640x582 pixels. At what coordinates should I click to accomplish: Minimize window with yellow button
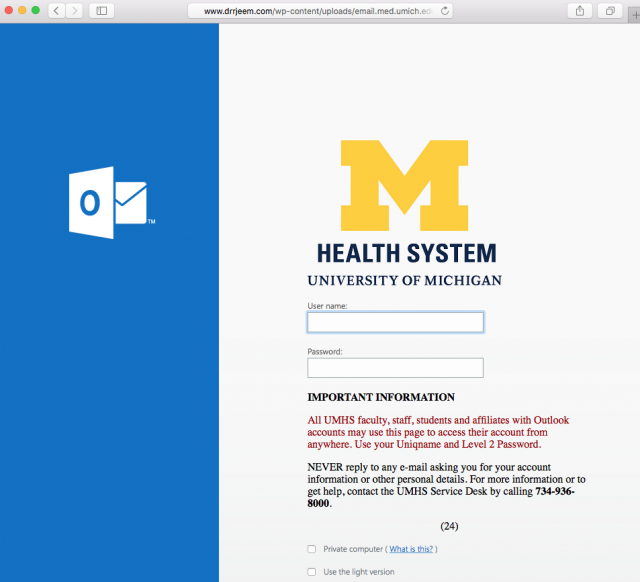(x=22, y=10)
